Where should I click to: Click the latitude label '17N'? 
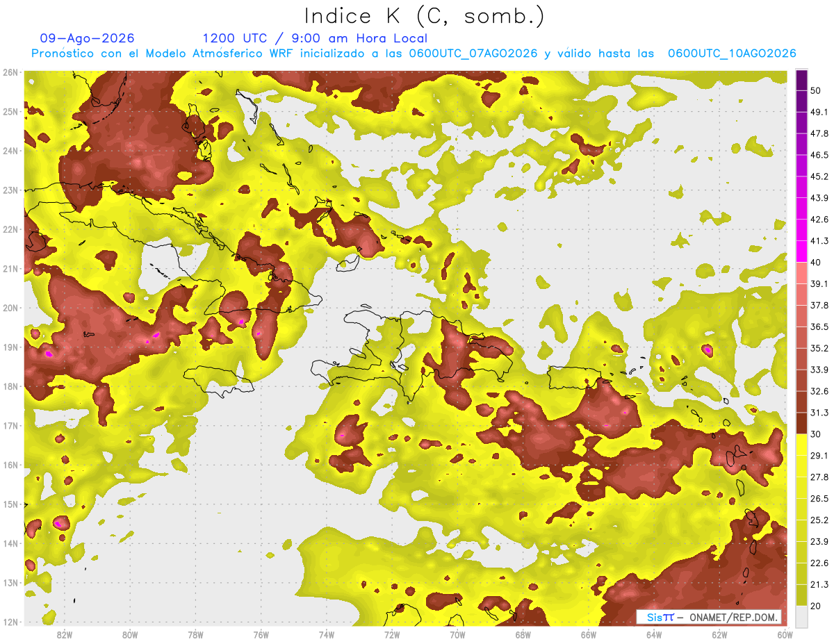[x=10, y=426]
